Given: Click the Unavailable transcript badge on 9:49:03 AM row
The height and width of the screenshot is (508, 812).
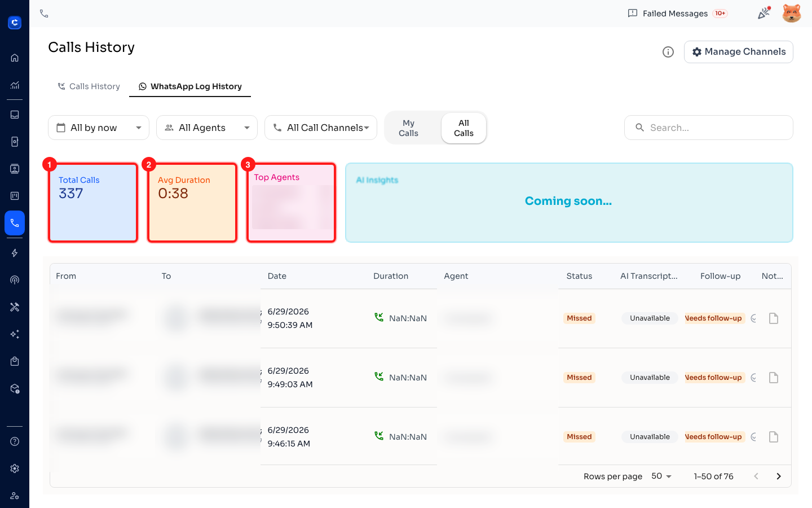Looking at the screenshot, I should [x=650, y=378].
